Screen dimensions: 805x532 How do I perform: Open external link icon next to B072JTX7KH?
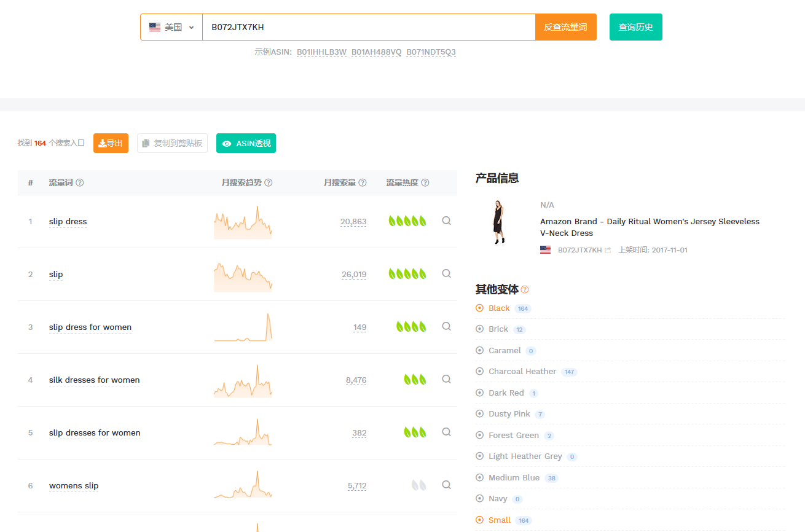click(x=608, y=250)
